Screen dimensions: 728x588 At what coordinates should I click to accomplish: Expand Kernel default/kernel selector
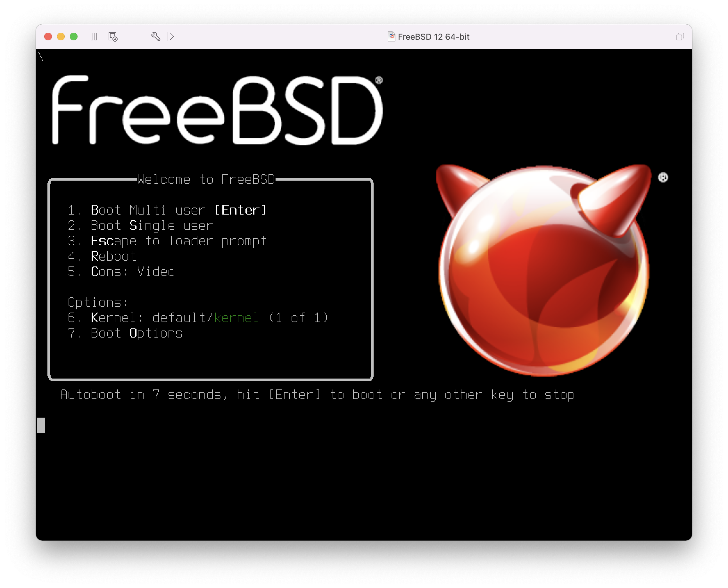click(198, 317)
